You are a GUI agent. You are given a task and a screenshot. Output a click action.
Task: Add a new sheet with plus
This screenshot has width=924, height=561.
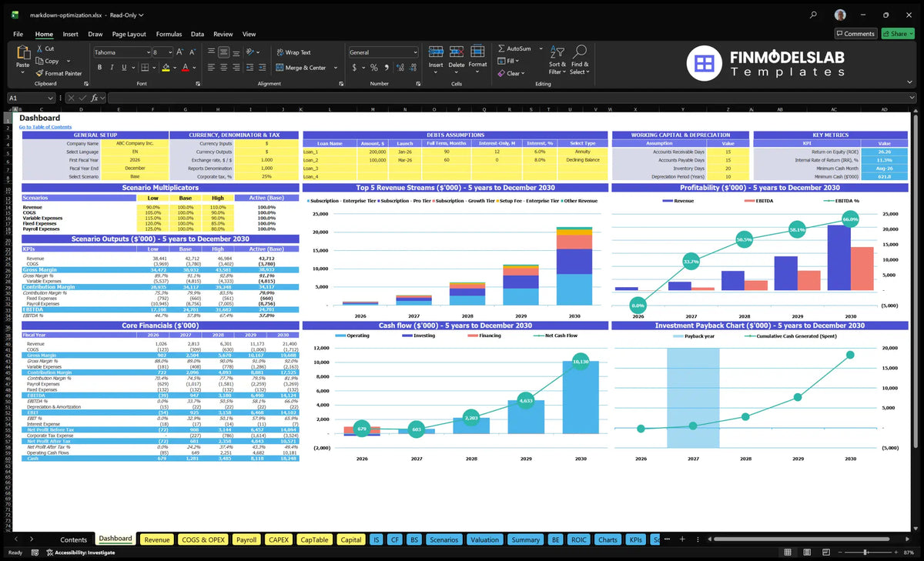(x=681, y=539)
